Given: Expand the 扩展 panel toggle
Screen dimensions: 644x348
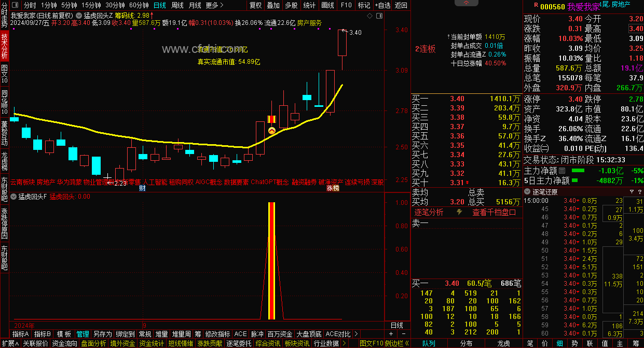Looking at the screenshot, I should tap(10, 343).
